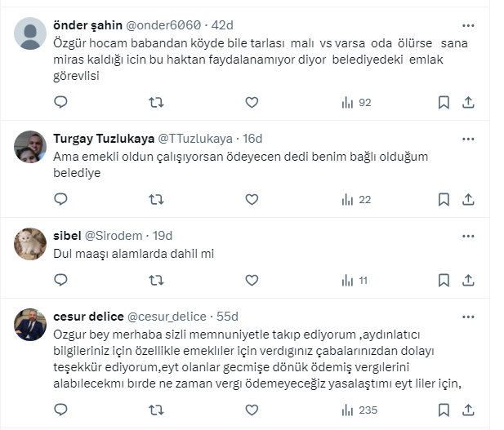504x430 pixels.
Task: Share cesur delice's tweet
Action: [468, 410]
